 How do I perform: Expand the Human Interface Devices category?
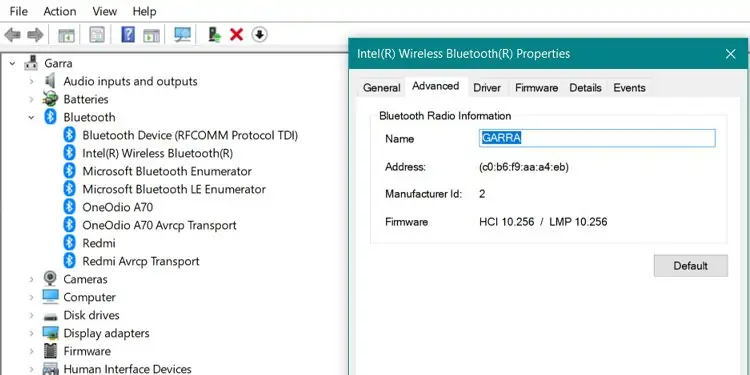coord(32,369)
